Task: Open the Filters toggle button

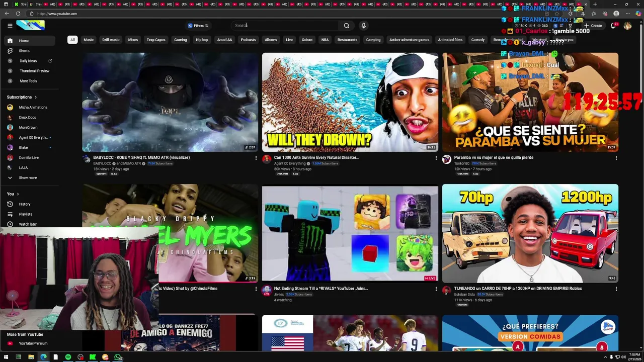Action: click(198, 26)
